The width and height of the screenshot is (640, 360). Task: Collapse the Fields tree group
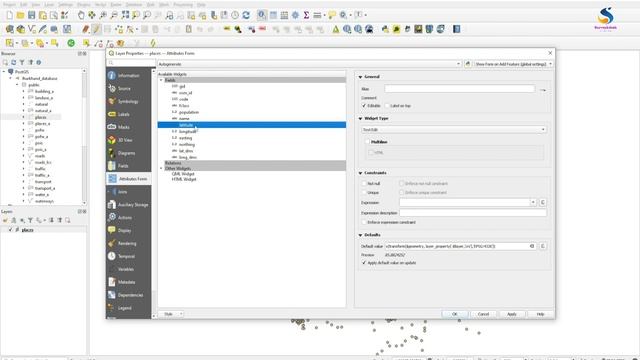tap(161, 80)
